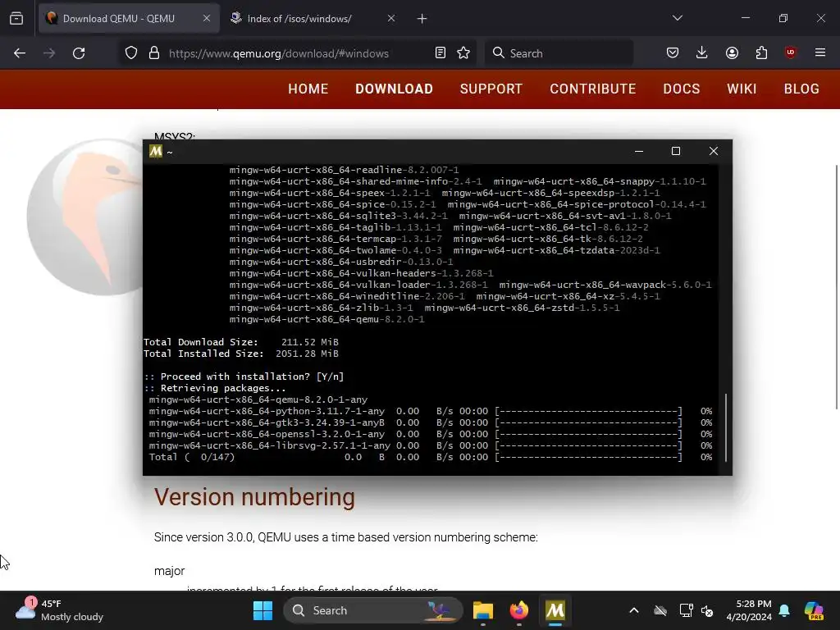Click the 'Retrieving packages...' line
This screenshot has height=630, width=840.
click(x=215, y=388)
